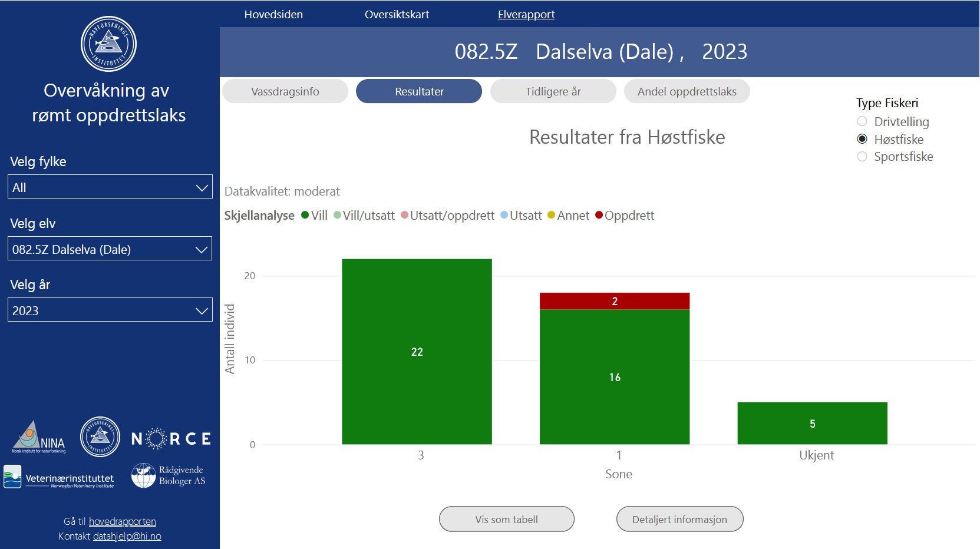Open the Velg fylke dropdown
This screenshot has height=549, width=980.
click(x=110, y=187)
